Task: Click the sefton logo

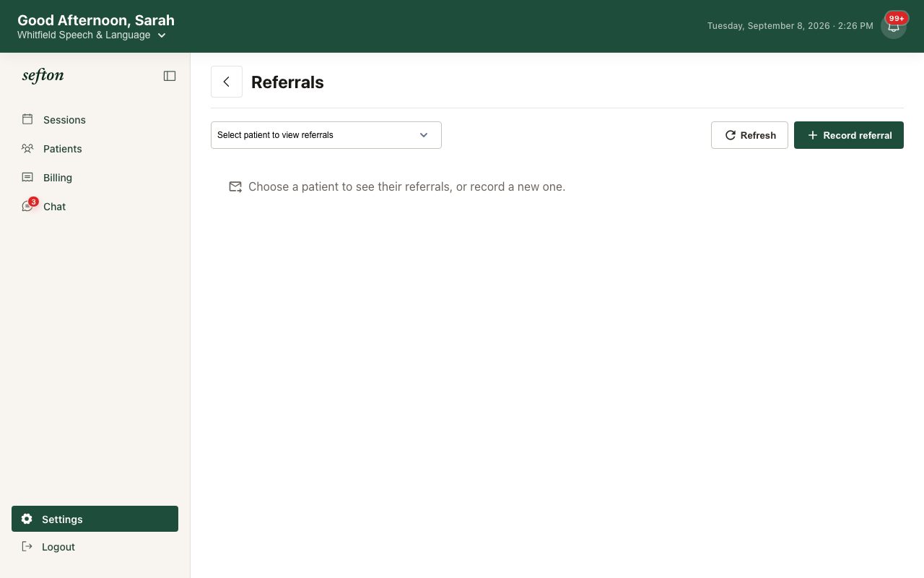Action: point(43,75)
